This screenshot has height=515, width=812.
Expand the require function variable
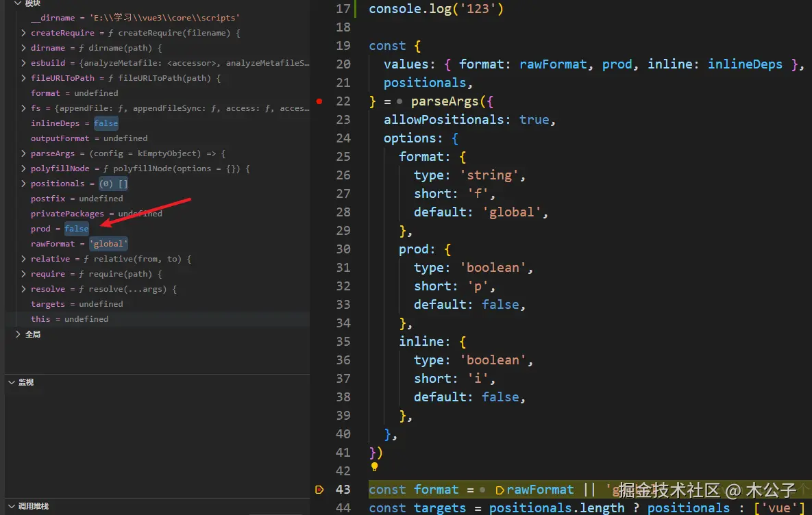coord(23,274)
